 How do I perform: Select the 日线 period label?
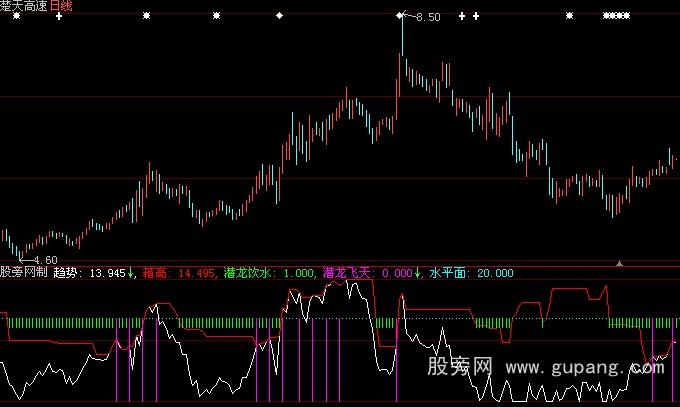[x=61, y=5]
